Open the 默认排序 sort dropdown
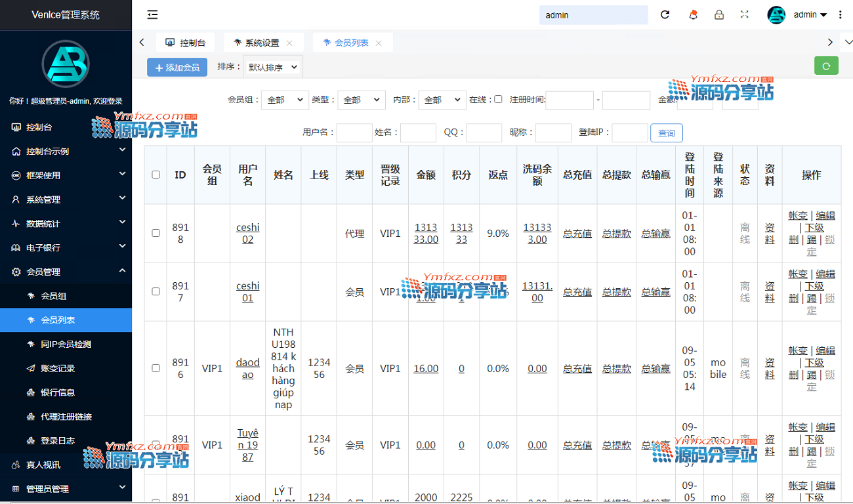The height and width of the screenshot is (504, 853). coord(273,67)
